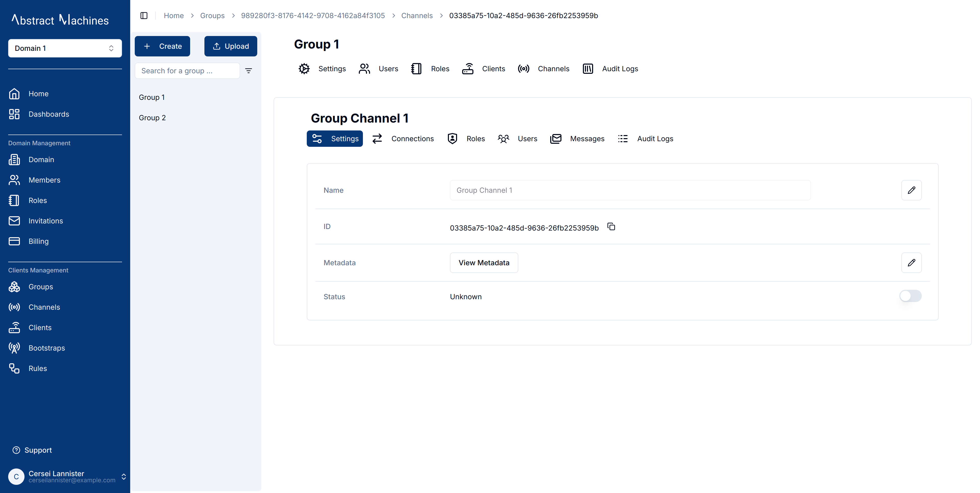The width and height of the screenshot is (980, 493).
Task: Click the edit pencil icon for Metadata field
Action: pyautogui.click(x=912, y=262)
